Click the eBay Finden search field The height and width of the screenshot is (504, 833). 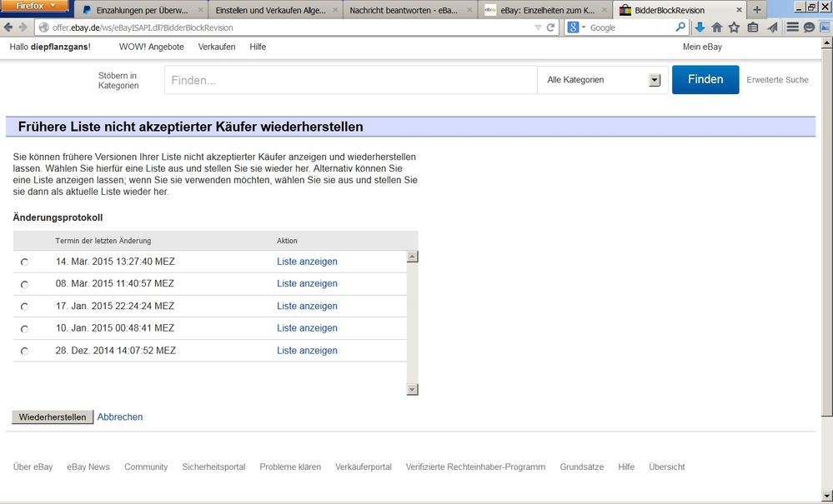click(350, 80)
